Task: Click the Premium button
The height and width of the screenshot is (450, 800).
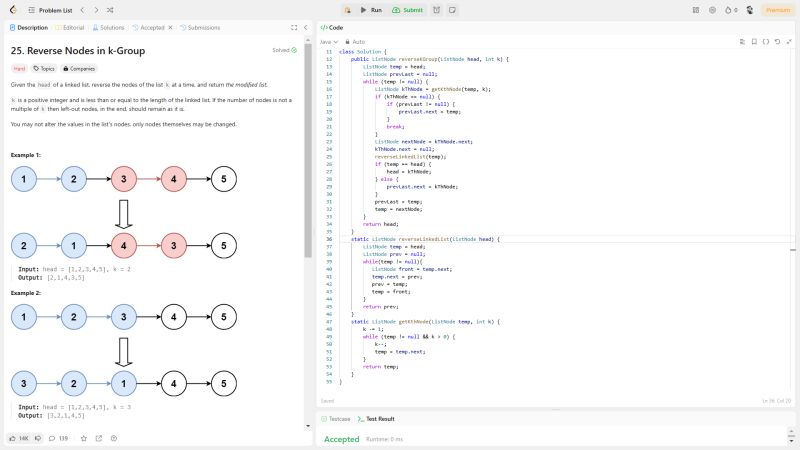Action: click(x=777, y=9)
